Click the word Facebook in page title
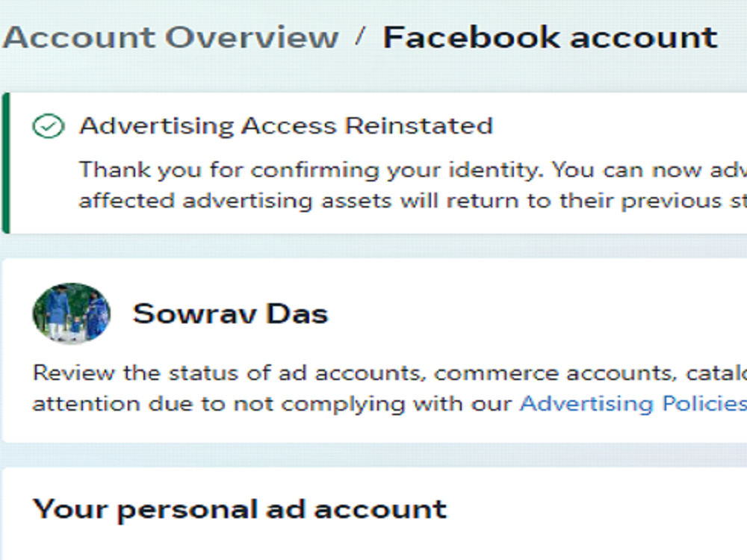The height and width of the screenshot is (560, 747). pyautogui.click(x=472, y=37)
